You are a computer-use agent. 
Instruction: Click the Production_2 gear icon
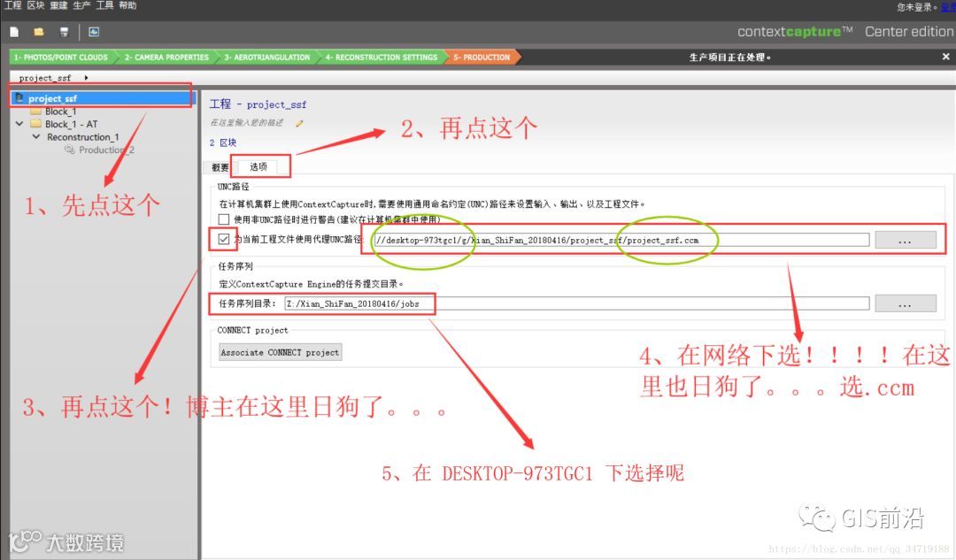pos(70,150)
